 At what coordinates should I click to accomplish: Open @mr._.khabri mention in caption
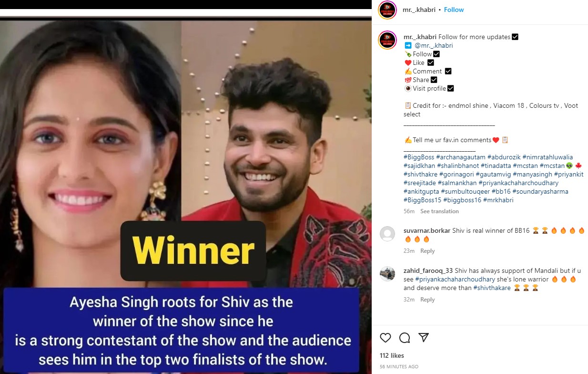(434, 45)
